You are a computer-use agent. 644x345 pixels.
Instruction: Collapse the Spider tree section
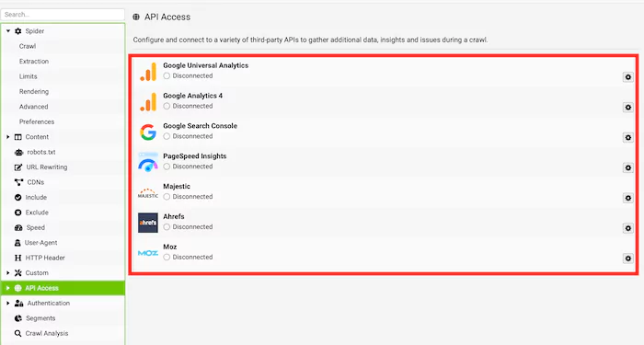pyautogui.click(x=7, y=31)
